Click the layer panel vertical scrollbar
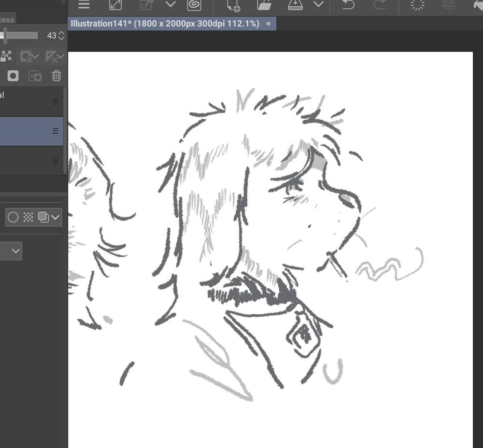483x448 pixels. coord(65,130)
